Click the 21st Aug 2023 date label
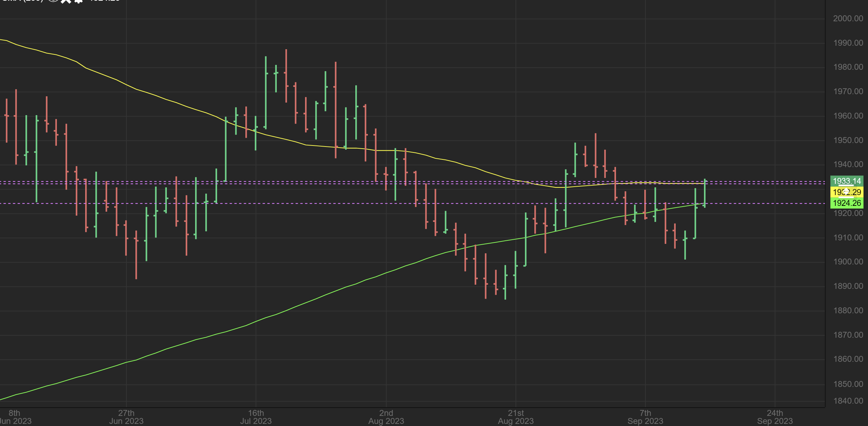Viewport: 868px width, 426px height. pos(515,417)
